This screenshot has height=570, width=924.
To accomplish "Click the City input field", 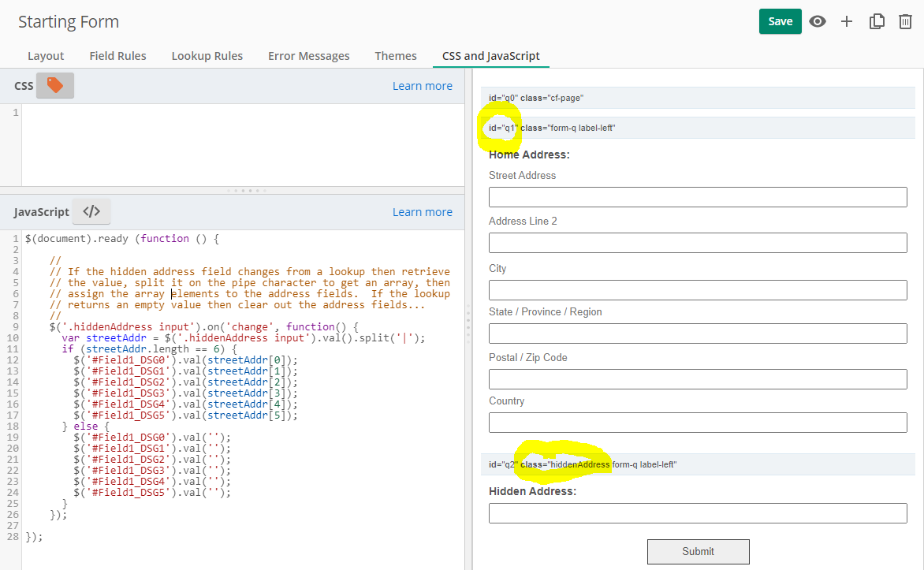I will tap(698, 290).
